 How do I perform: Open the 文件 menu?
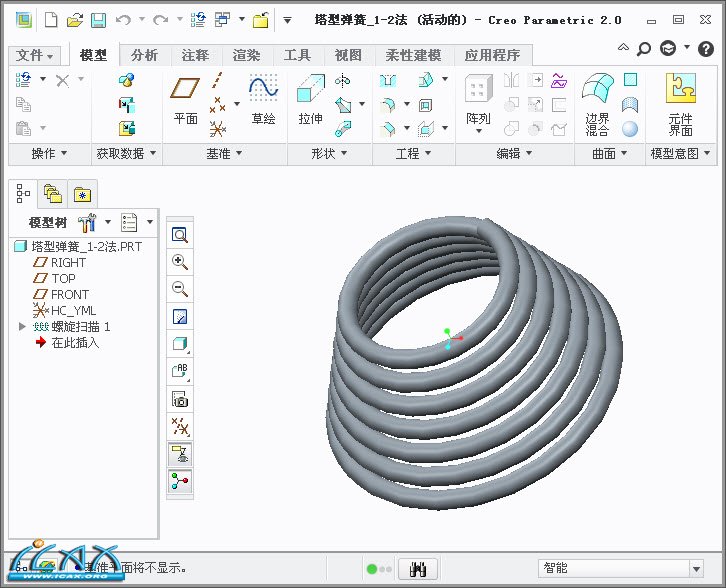[34, 56]
